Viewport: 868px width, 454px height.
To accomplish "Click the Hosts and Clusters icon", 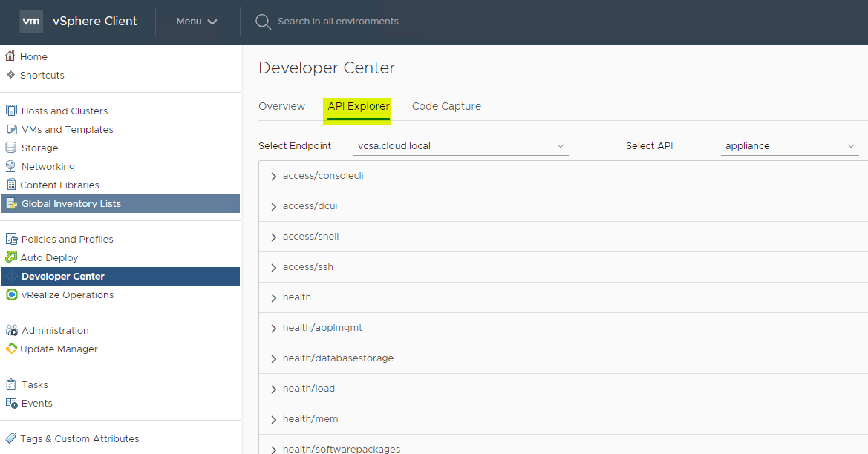I will pyautogui.click(x=11, y=111).
